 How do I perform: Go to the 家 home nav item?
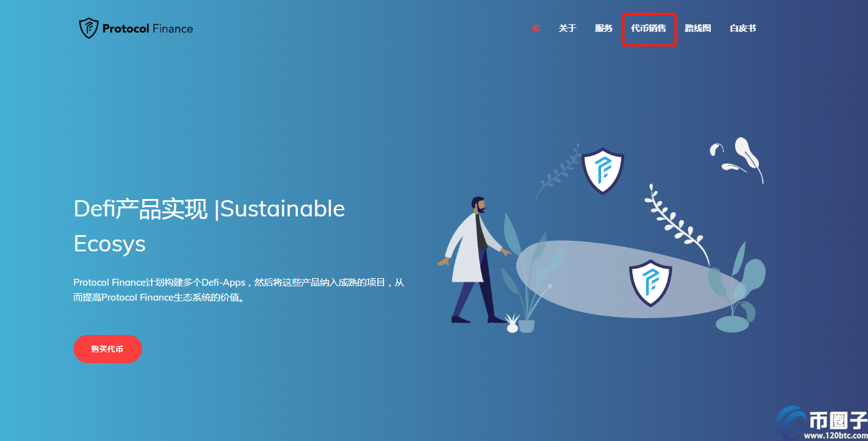point(536,29)
